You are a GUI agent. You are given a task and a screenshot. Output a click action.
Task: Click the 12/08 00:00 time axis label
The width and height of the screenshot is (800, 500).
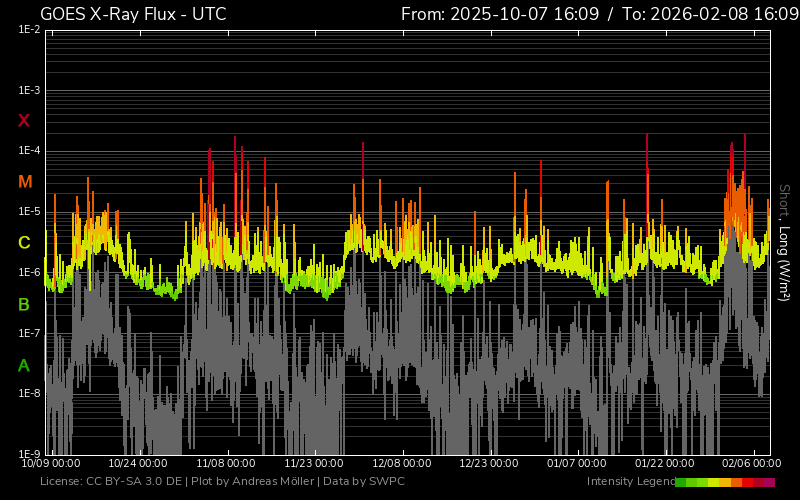coord(402,463)
